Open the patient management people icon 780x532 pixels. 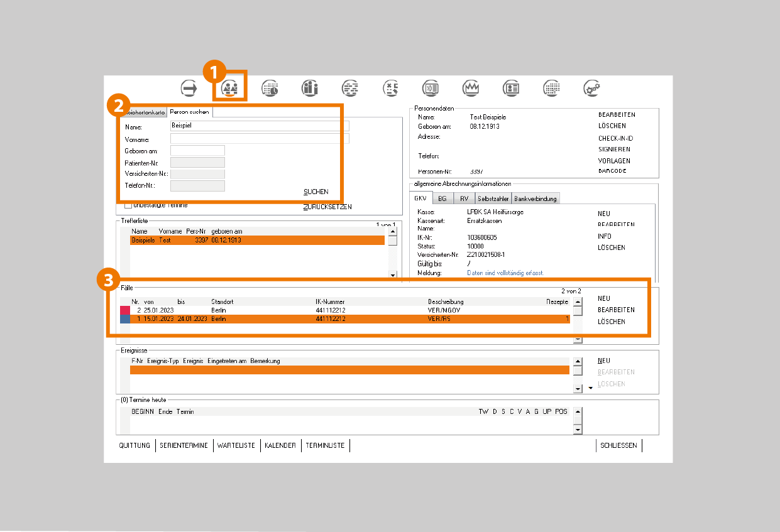pos(230,89)
